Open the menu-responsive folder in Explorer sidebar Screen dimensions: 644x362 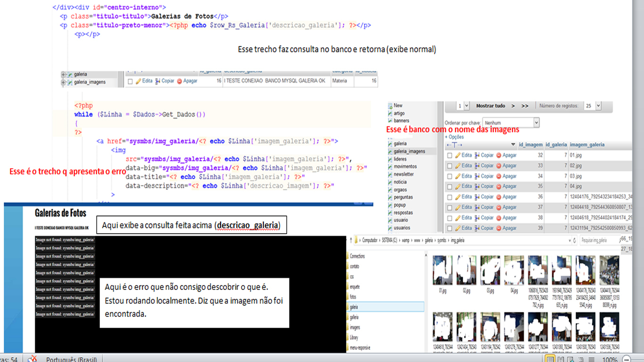tap(360, 348)
